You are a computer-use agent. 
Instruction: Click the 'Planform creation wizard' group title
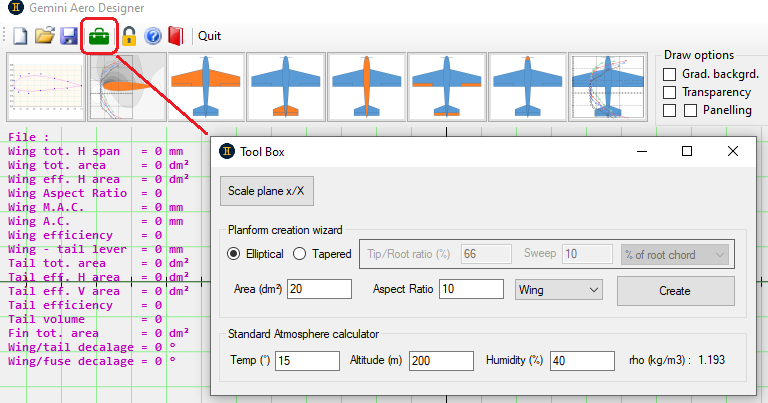pos(285,230)
